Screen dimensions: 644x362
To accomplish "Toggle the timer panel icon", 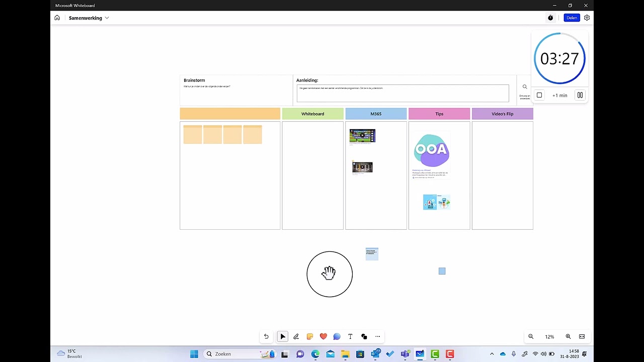I will coord(550,18).
